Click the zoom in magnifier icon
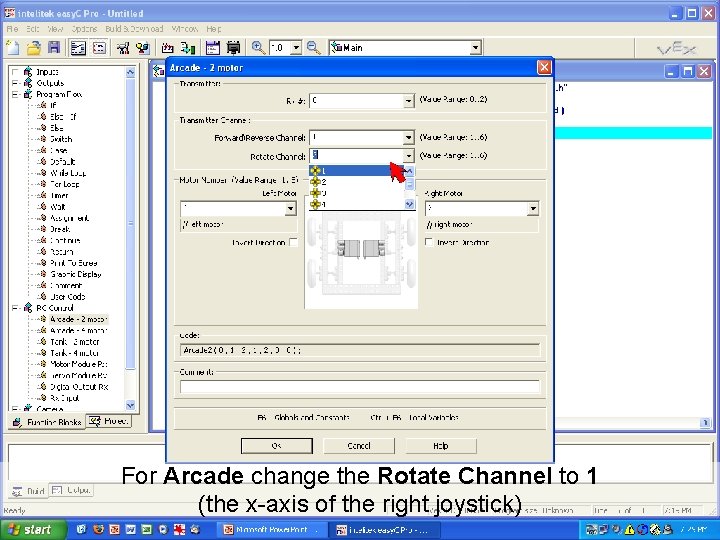The image size is (720, 540). 258,47
